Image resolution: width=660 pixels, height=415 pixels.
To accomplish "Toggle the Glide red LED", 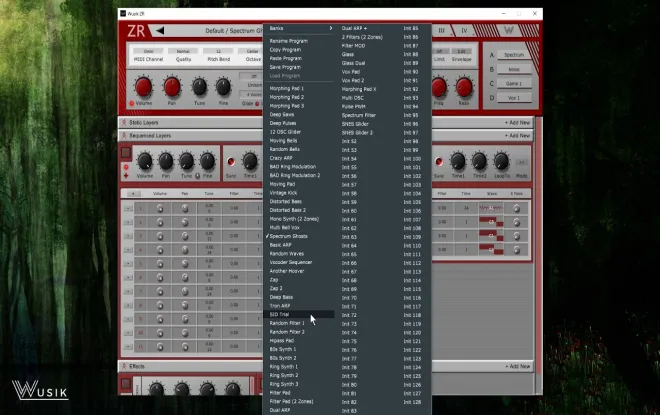I will click(257, 104).
